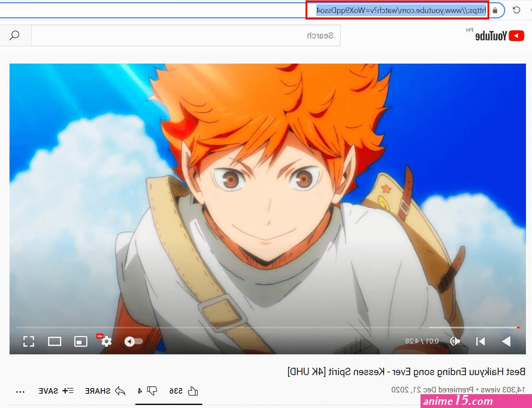
Task: Open player settings gear
Action: (x=106, y=341)
